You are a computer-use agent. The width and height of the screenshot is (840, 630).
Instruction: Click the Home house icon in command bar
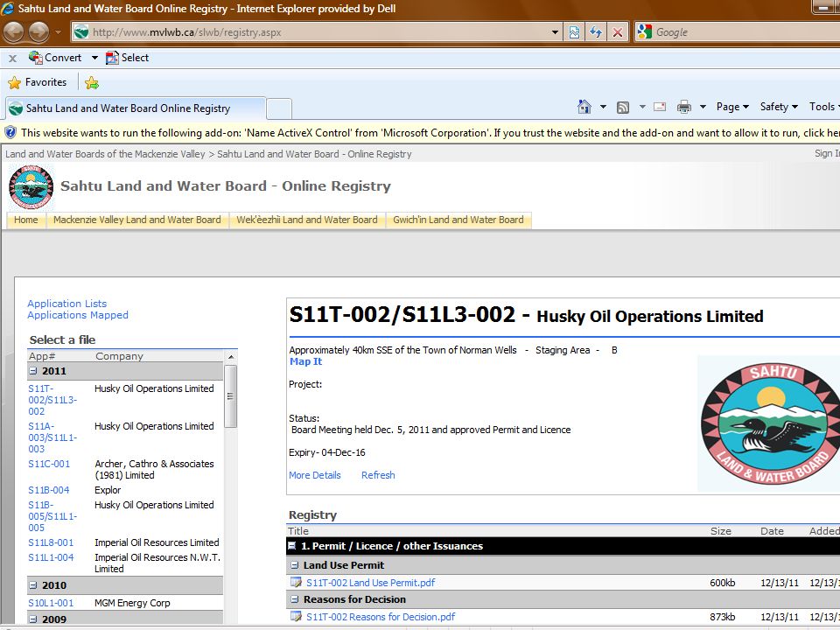pyautogui.click(x=584, y=107)
